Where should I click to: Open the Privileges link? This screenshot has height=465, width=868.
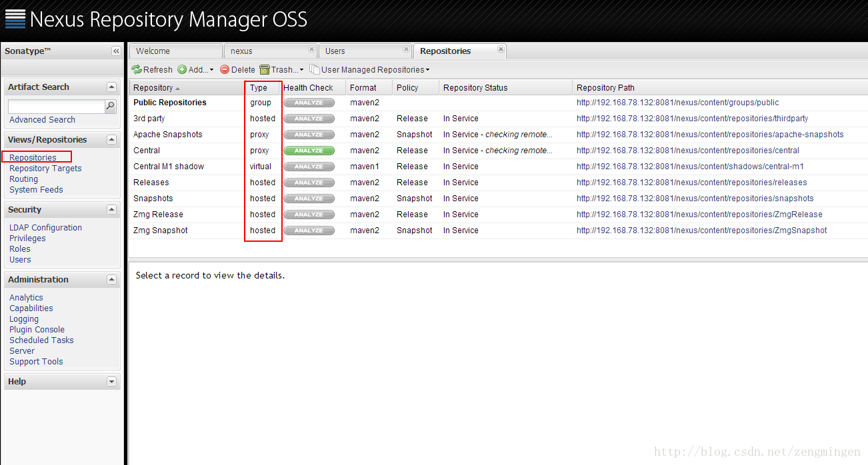point(27,238)
